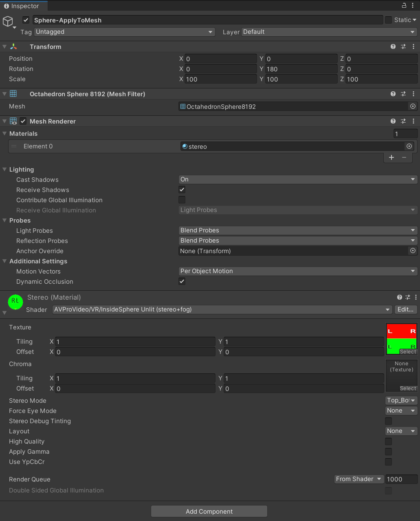
Task: Change the tag using the Untagged dropdown
Action: pyautogui.click(x=124, y=32)
